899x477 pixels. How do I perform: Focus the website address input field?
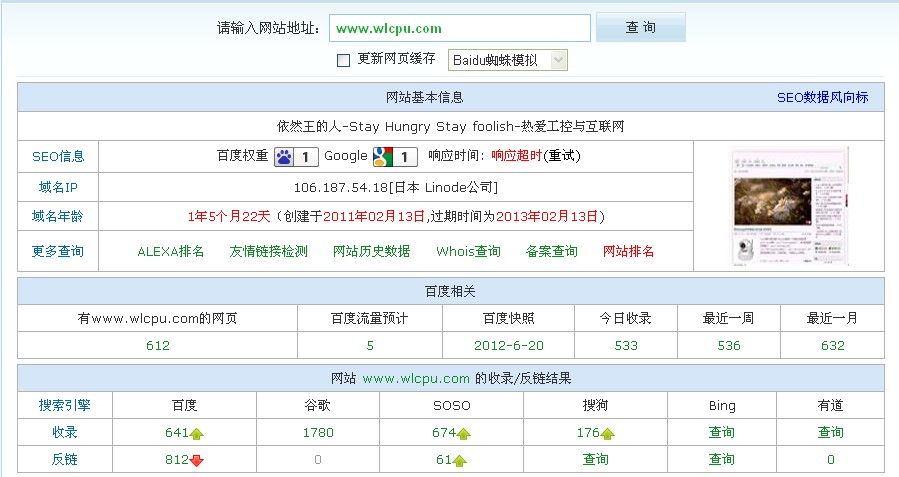tap(459, 28)
